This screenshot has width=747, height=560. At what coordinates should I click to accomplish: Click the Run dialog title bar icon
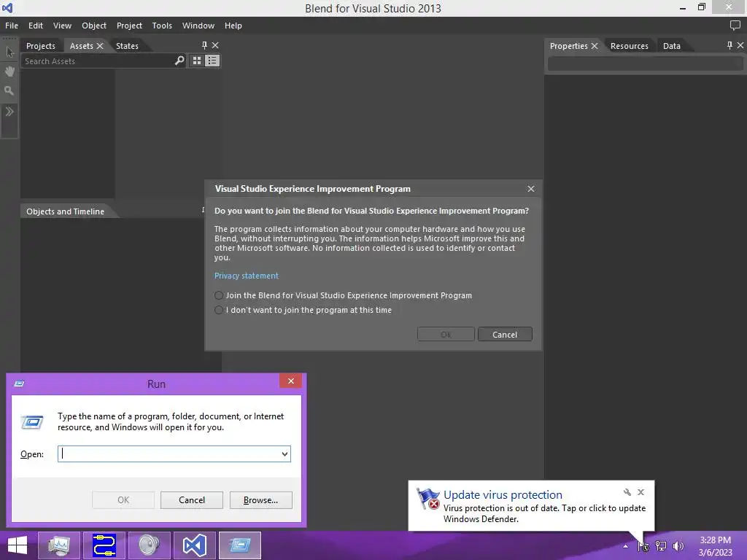(x=20, y=384)
